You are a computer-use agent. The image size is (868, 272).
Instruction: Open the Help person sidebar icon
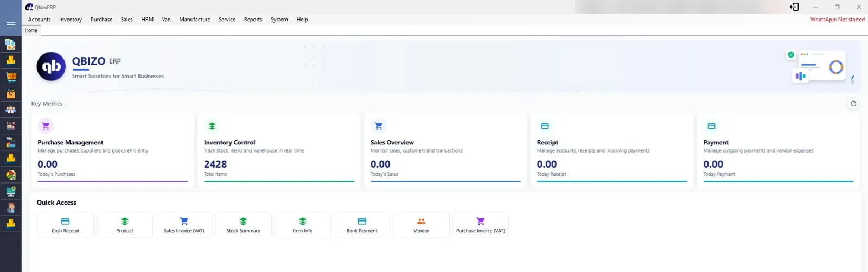coord(10,207)
